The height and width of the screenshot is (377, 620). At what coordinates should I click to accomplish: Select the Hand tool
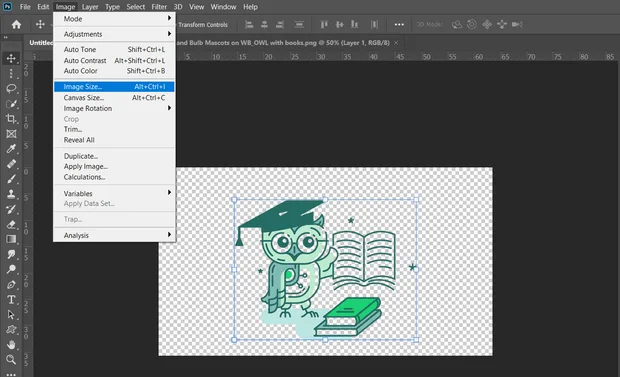11,345
